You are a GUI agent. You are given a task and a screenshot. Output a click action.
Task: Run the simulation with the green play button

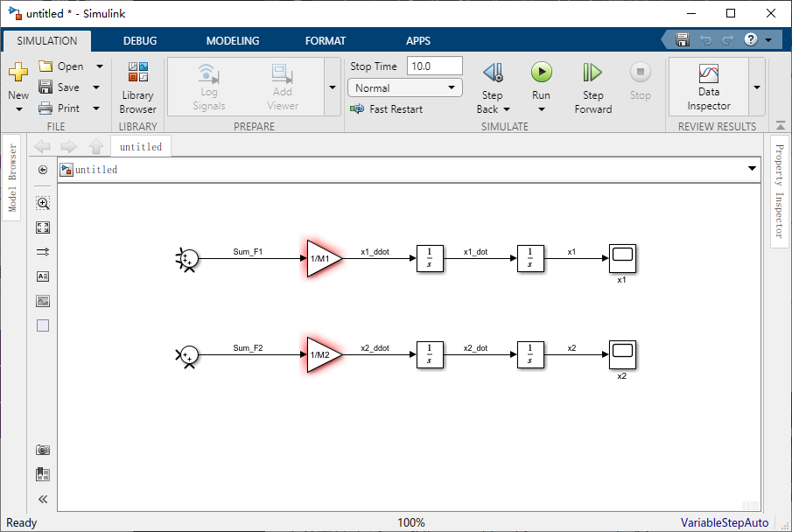point(542,73)
